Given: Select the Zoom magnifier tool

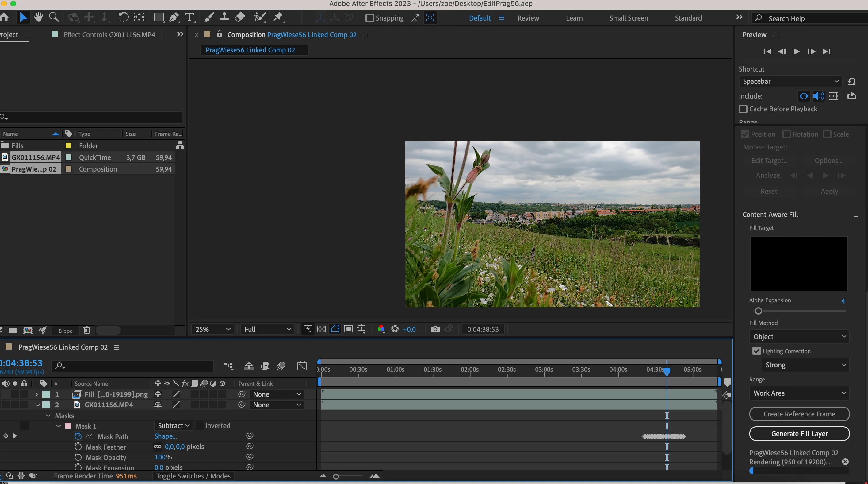Looking at the screenshot, I should [x=54, y=17].
